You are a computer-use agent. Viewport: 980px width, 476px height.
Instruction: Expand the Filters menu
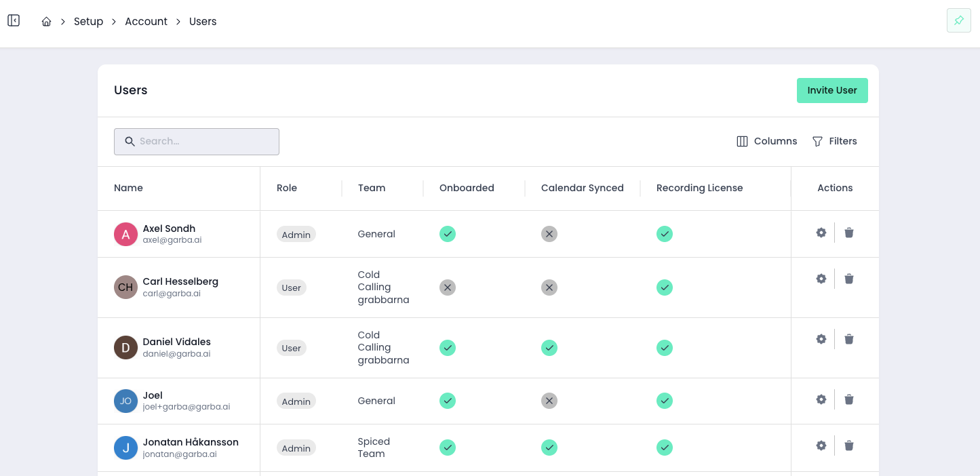click(x=834, y=141)
